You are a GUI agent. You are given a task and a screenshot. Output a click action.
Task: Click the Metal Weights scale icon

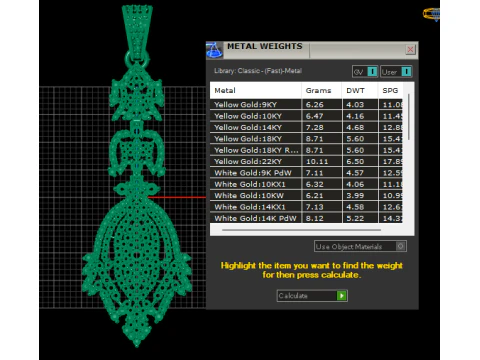tap(214, 50)
